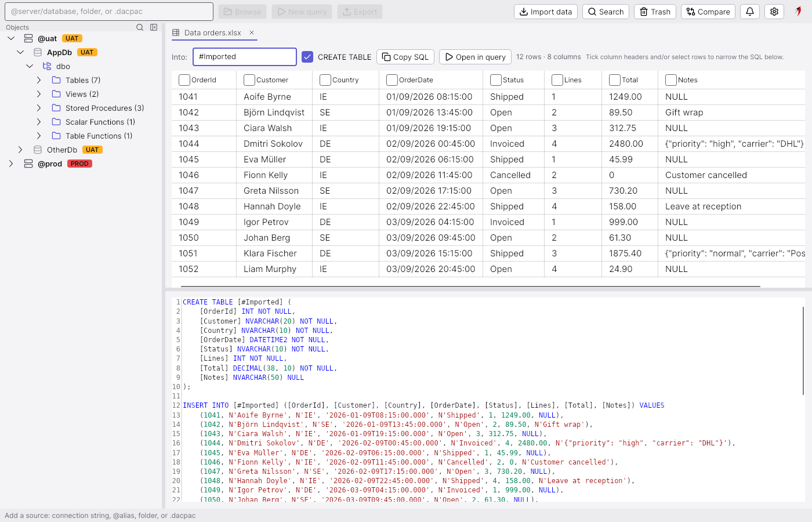Toggle the CREATE TABLE checkbox
The image size is (812, 522).
tap(307, 57)
